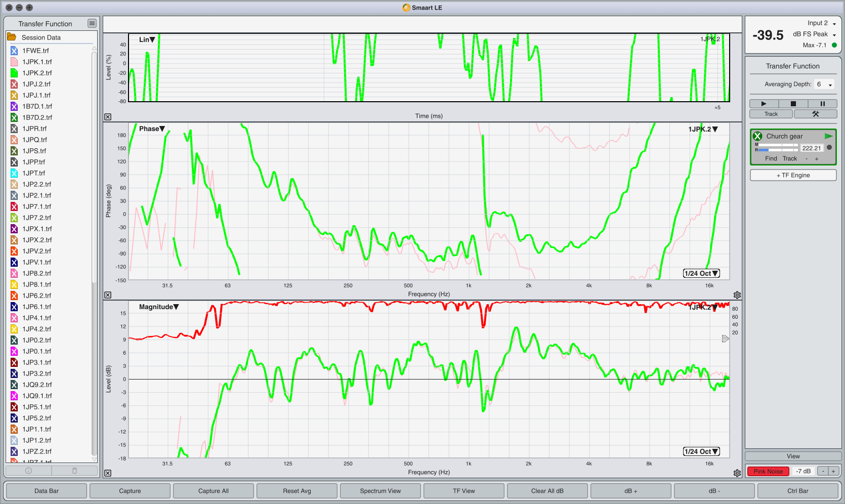Switch to TF View
845x504 pixels.
coord(464,491)
